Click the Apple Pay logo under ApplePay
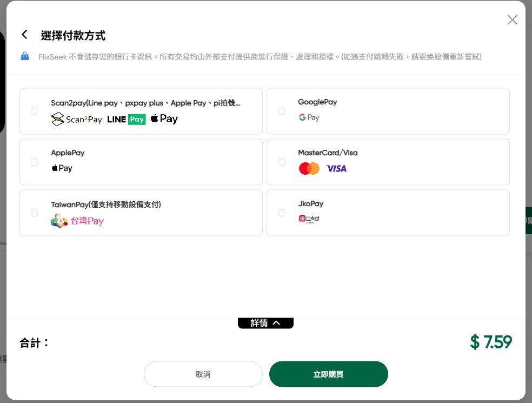 click(x=62, y=168)
